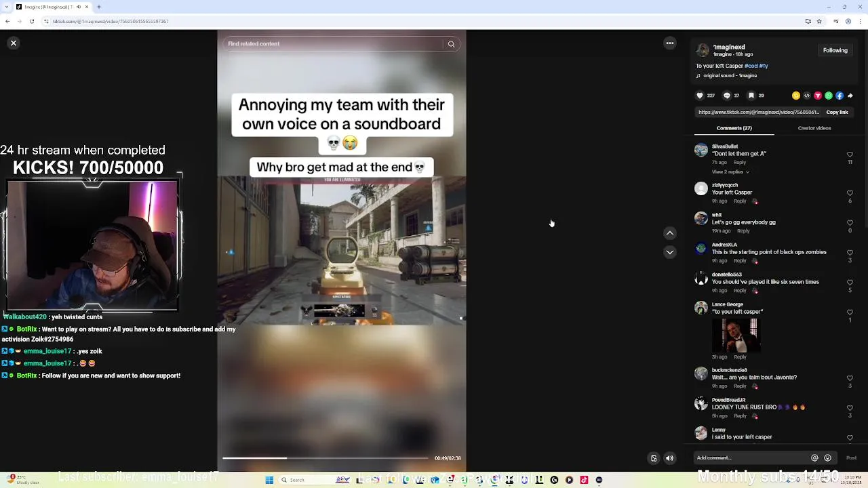
Task: Click the #fy hashtag link
Action: pyautogui.click(x=764, y=66)
